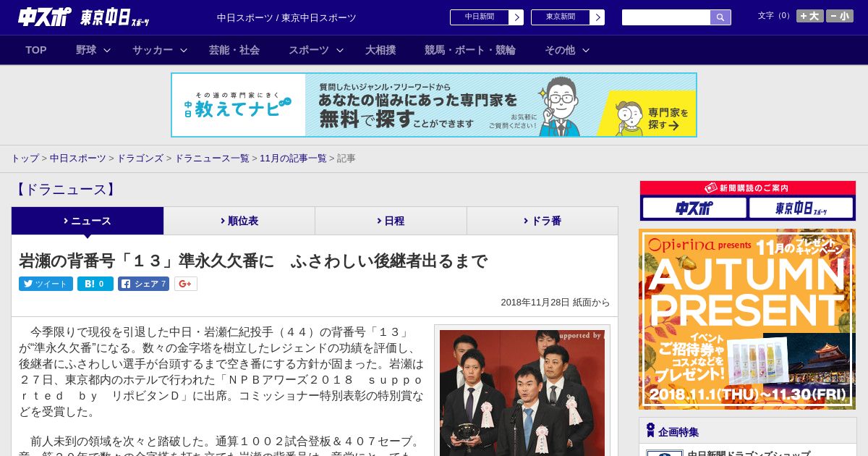Click header text 中日スポーツ / 東京中日スポーツ
Screen dimensions: 868x456
[286, 17]
